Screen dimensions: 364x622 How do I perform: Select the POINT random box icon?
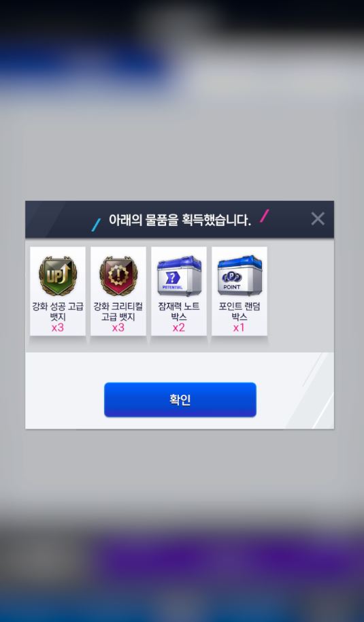point(239,276)
